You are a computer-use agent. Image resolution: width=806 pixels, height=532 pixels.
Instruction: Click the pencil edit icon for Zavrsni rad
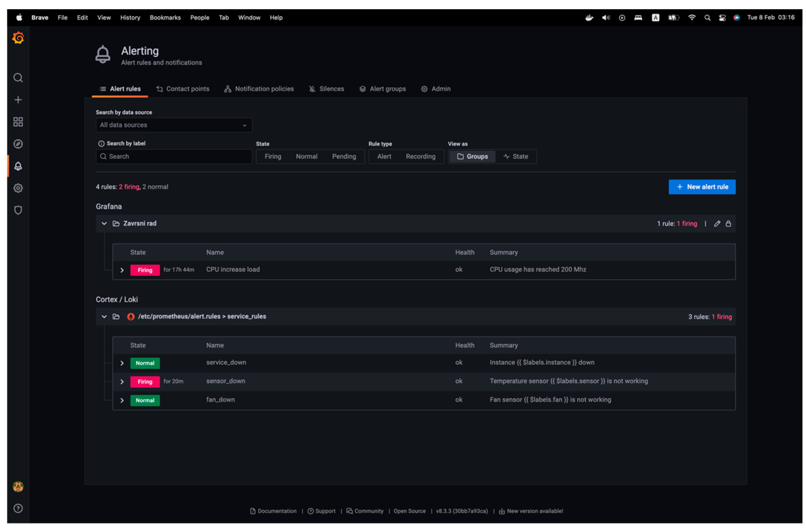(717, 224)
